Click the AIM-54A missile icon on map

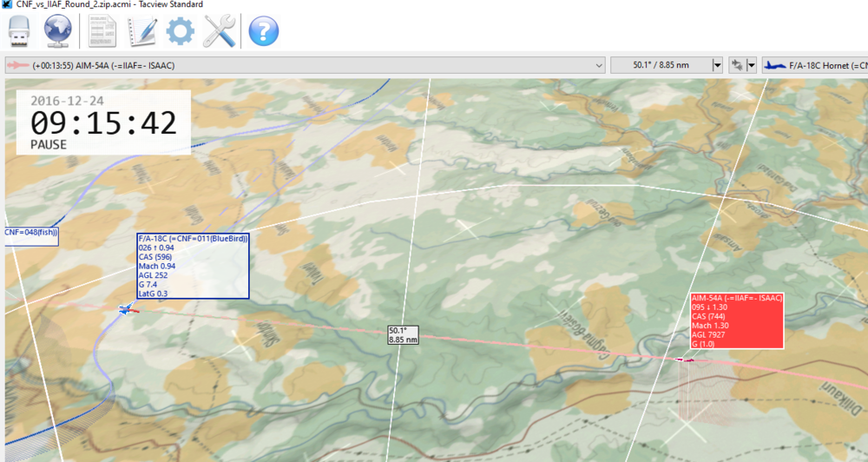(x=686, y=360)
